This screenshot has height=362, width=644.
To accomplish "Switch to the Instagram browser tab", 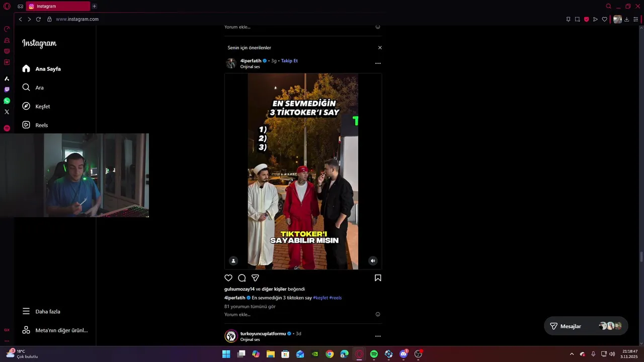I will point(58,7).
